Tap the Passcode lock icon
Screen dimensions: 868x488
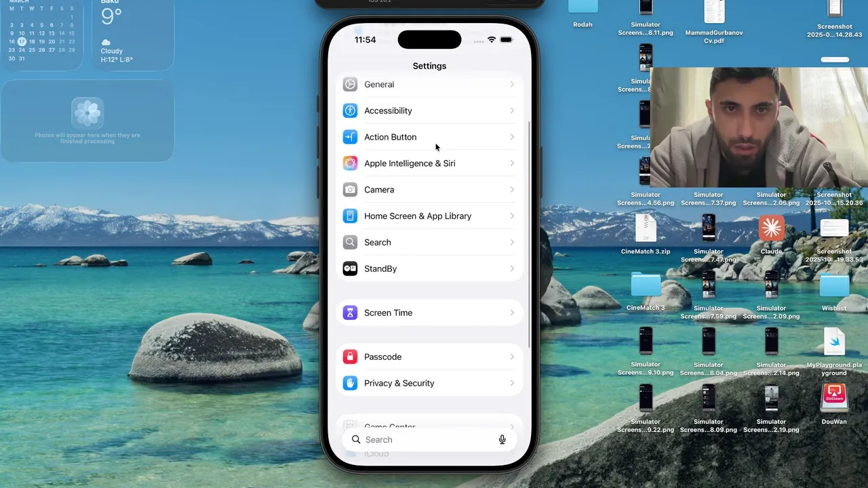(350, 357)
